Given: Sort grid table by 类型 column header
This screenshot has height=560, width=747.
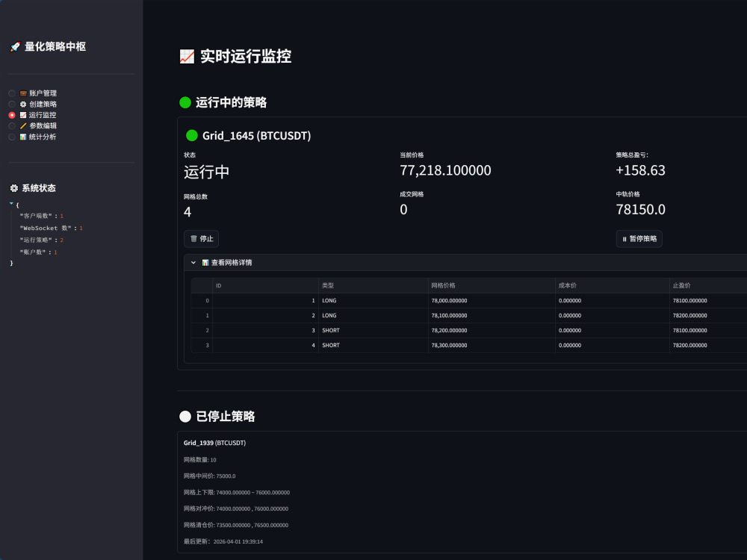Looking at the screenshot, I should coord(373,286).
